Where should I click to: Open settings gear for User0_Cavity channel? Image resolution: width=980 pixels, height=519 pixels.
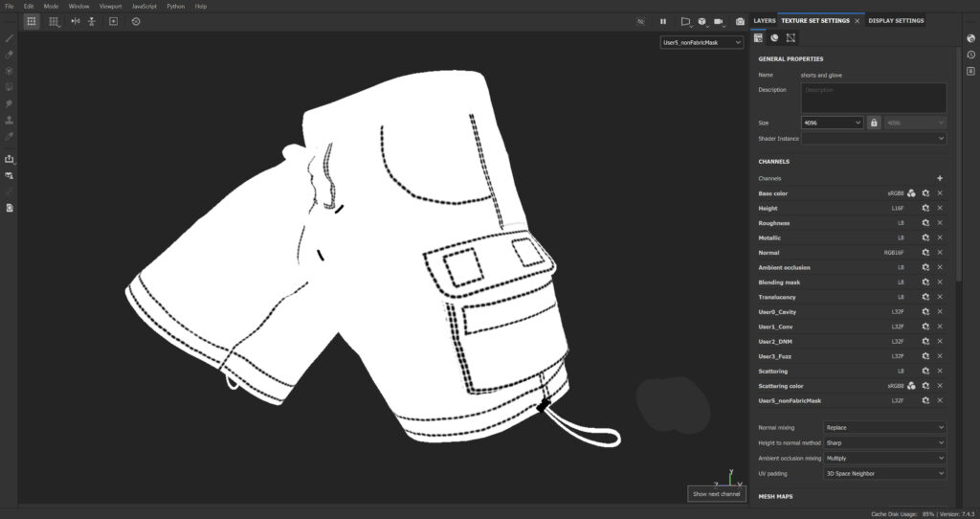(x=925, y=312)
